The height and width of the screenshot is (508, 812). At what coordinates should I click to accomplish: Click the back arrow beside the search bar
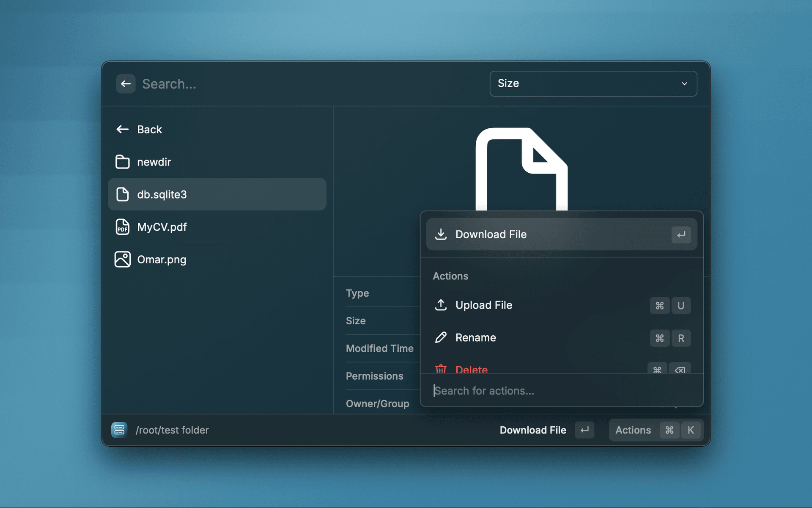click(126, 84)
